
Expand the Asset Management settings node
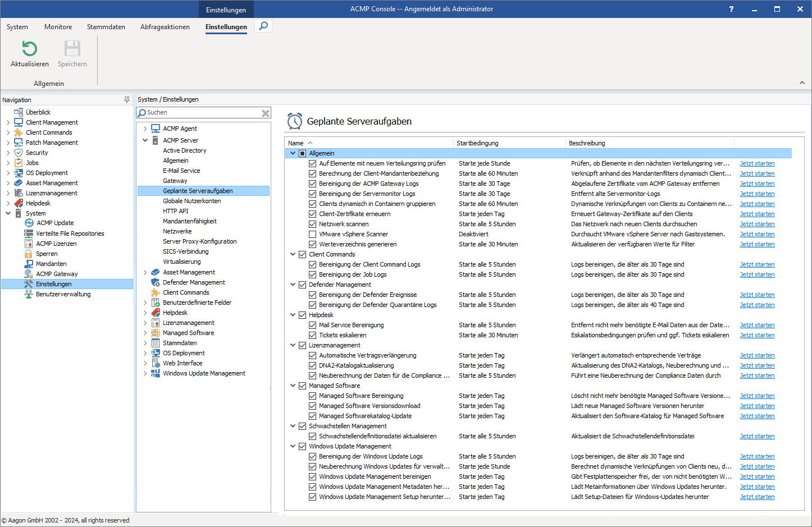(x=145, y=272)
